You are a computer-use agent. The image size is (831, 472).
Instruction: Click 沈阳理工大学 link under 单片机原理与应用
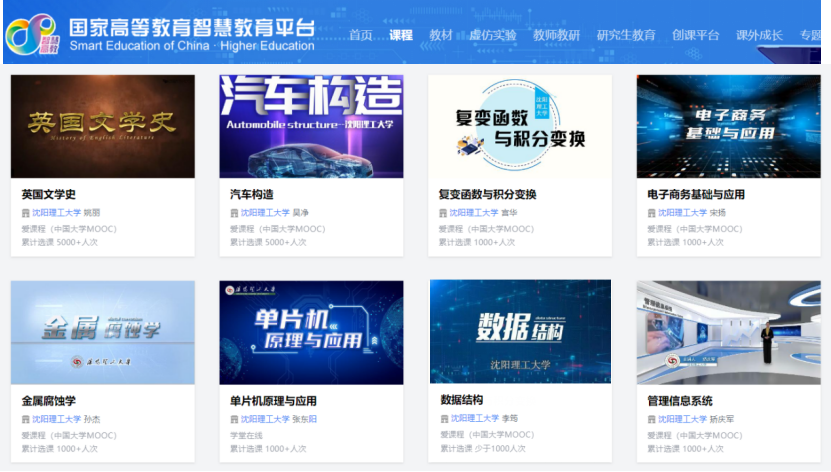click(265, 419)
